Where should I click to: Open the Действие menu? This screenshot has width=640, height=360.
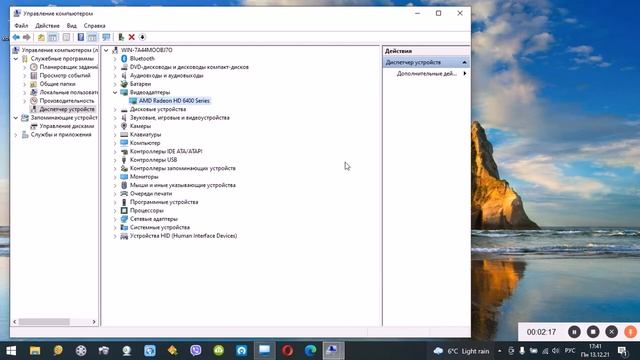click(x=47, y=26)
